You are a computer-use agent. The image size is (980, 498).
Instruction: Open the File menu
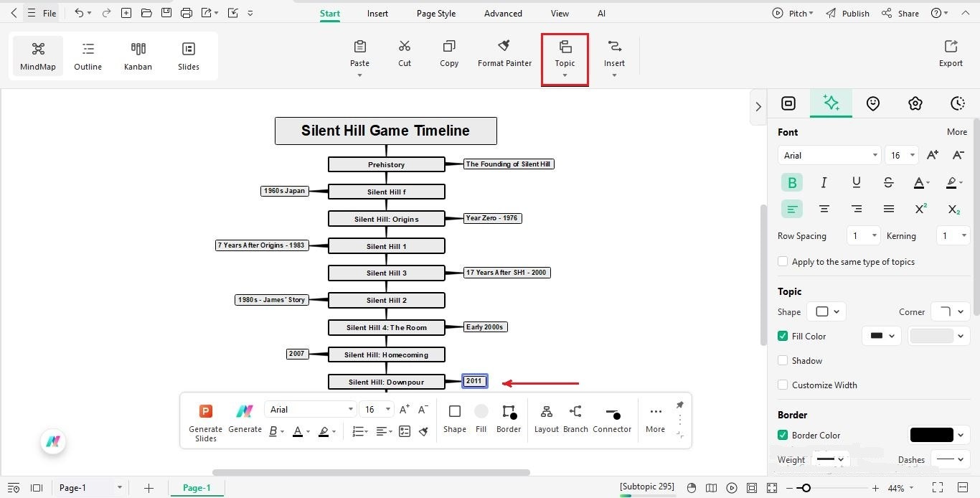50,13
